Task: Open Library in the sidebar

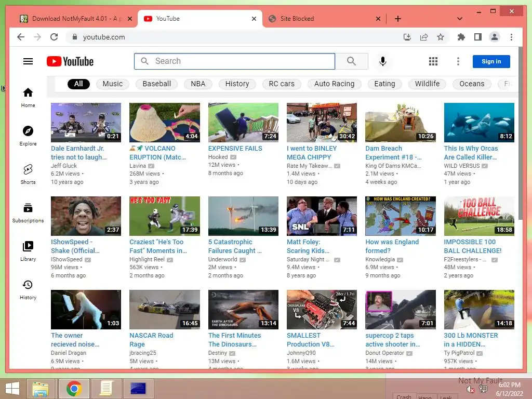Action: [x=28, y=251]
